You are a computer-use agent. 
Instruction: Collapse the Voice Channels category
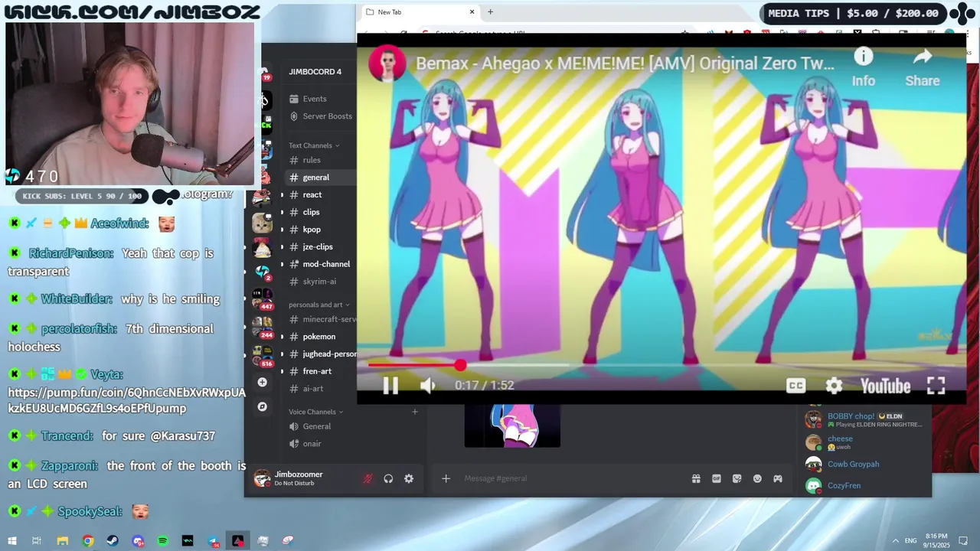point(315,412)
